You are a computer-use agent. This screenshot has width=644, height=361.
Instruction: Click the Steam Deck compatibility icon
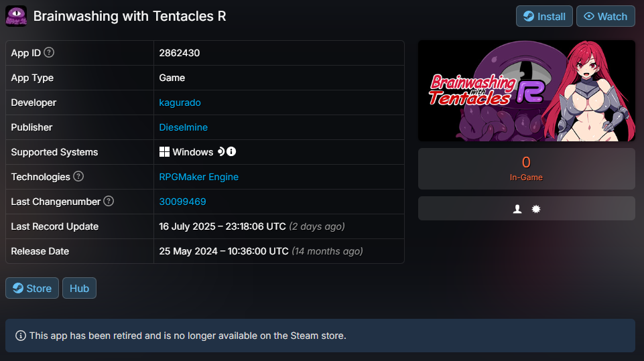click(x=221, y=151)
